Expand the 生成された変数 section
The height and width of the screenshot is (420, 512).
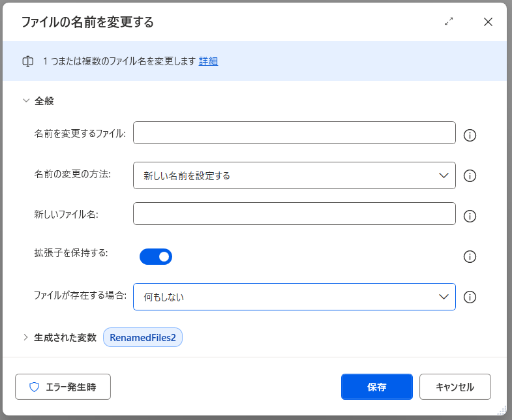[x=26, y=337]
